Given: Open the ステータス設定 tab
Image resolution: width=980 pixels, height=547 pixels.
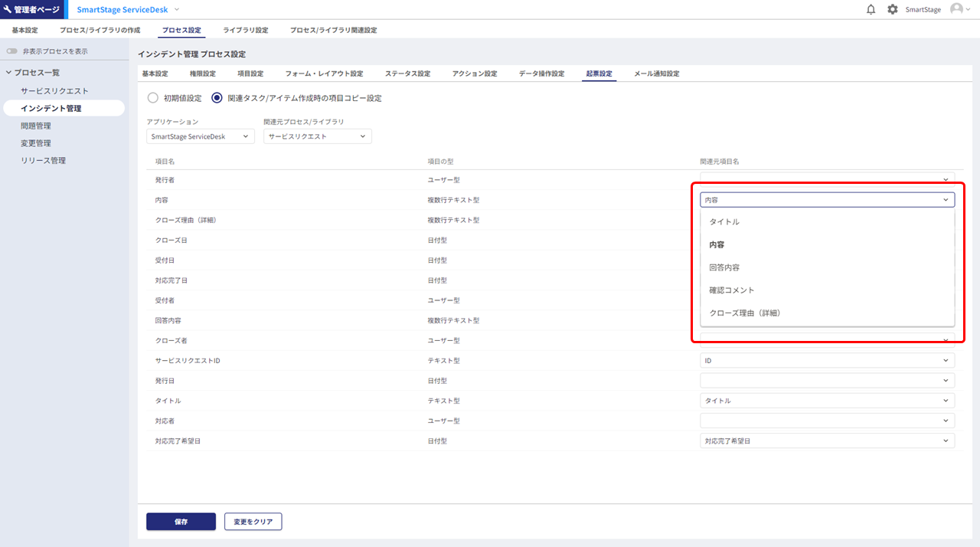Looking at the screenshot, I should click(x=407, y=74).
